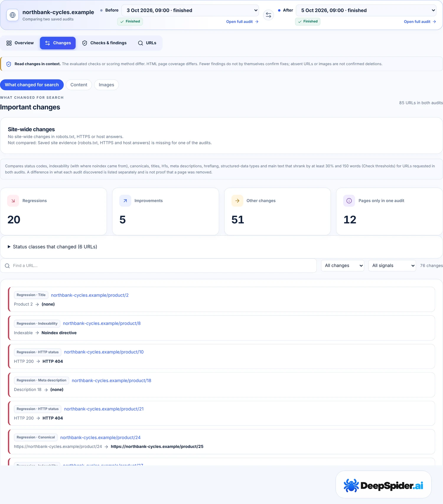Viewport: 443px width, 504px height.
Task: Click the Pages only in one audit card
Action: (x=390, y=212)
